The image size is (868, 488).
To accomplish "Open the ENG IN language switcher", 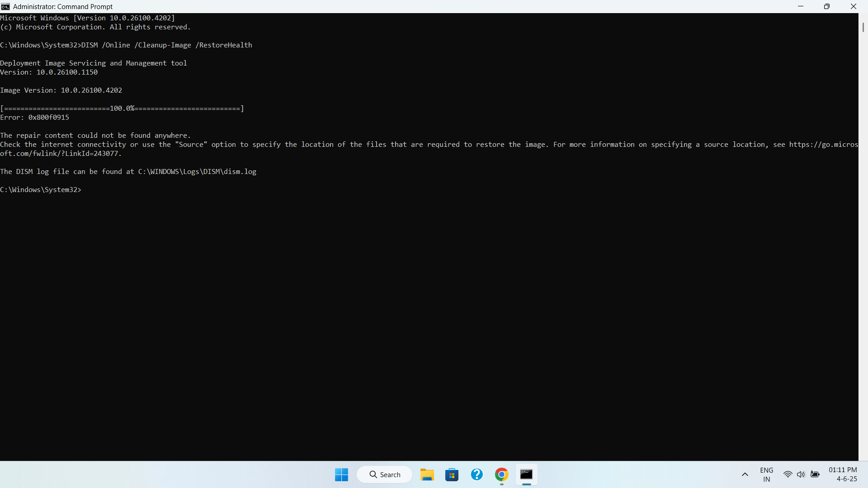I will click(767, 474).
